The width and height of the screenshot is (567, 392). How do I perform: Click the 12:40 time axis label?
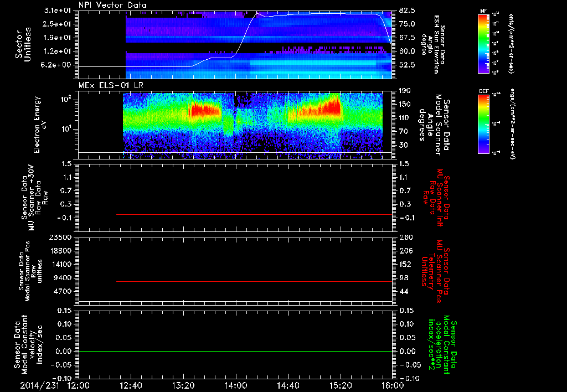131,385
